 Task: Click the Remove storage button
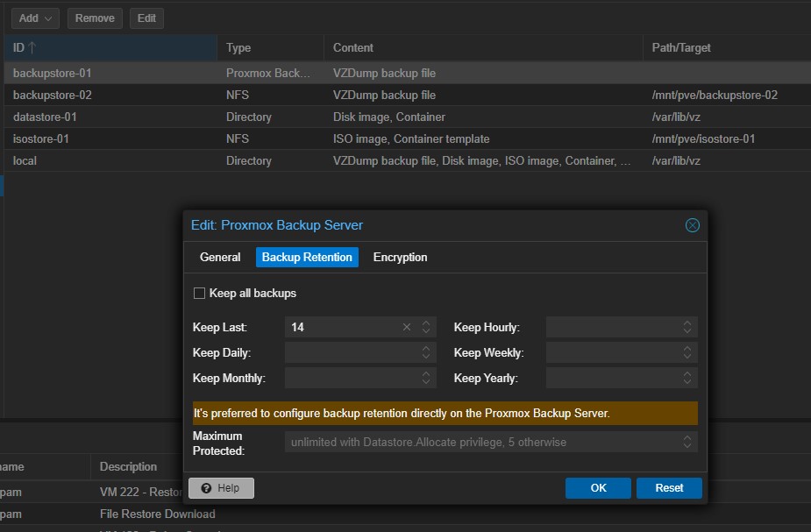pyautogui.click(x=95, y=18)
